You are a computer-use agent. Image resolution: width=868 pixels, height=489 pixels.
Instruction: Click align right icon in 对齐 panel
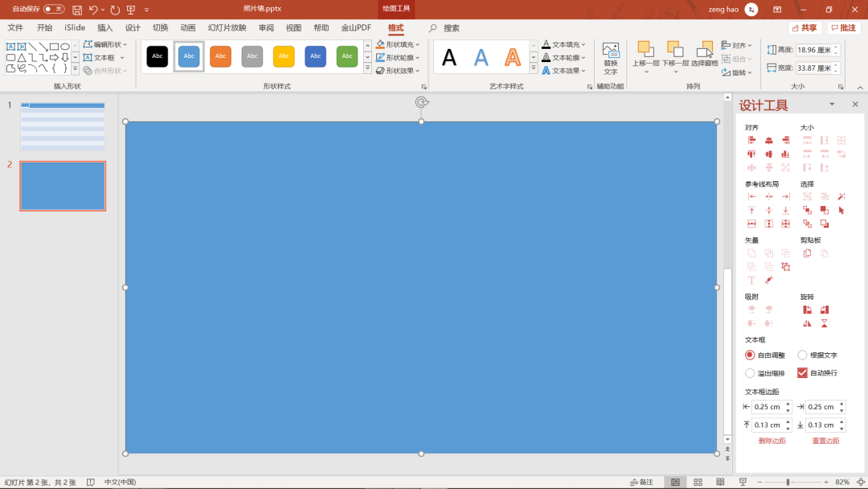[785, 141]
